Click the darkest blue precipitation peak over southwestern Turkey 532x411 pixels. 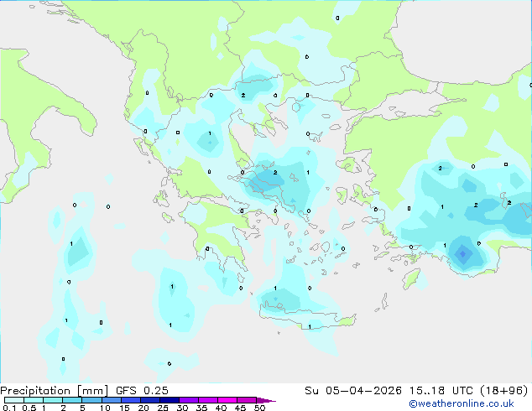(x=463, y=253)
